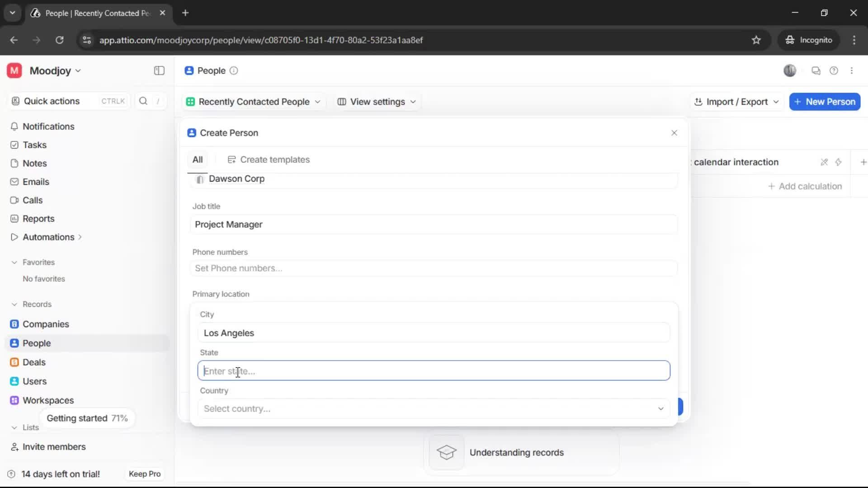Screen dimensions: 868x488
Task: Collapse the sidebar with the panel toggle
Action: tap(159, 70)
